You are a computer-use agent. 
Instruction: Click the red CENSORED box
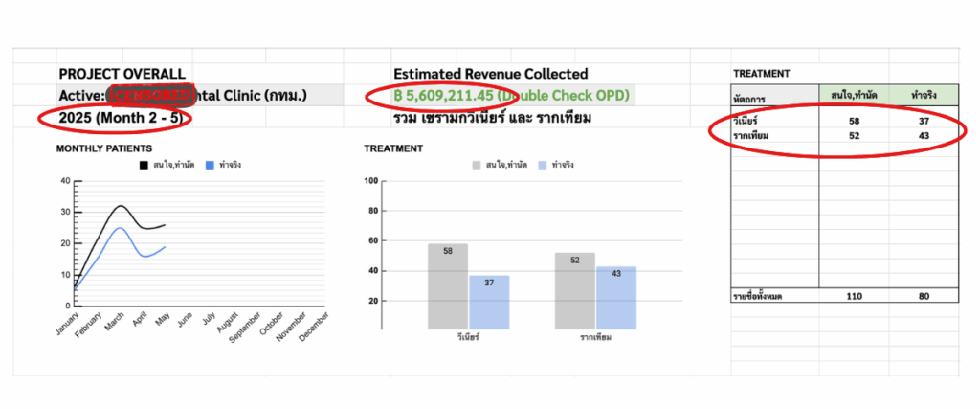[x=153, y=96]
